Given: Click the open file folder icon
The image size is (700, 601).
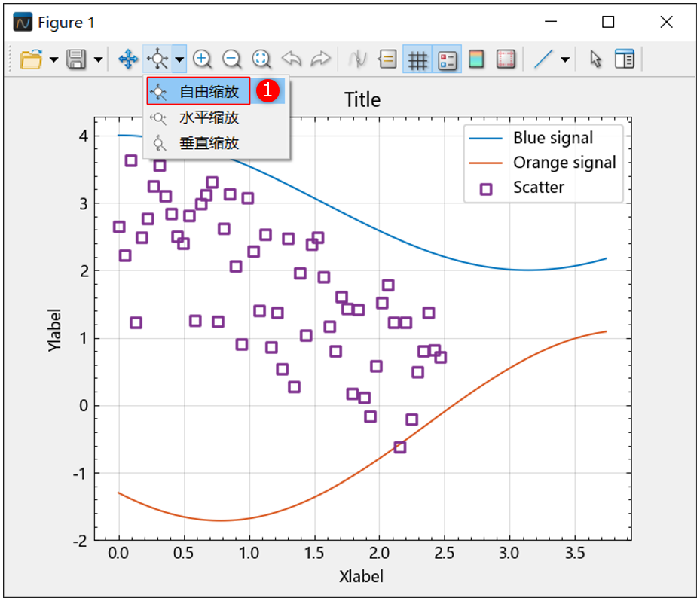Looking at the screenshot, I should tap(30, 59).
